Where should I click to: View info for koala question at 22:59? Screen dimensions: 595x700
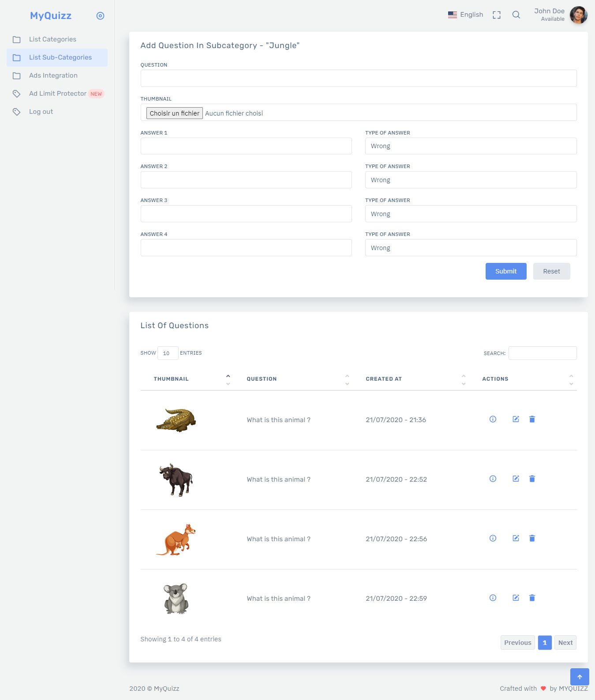tap(493, 598)
